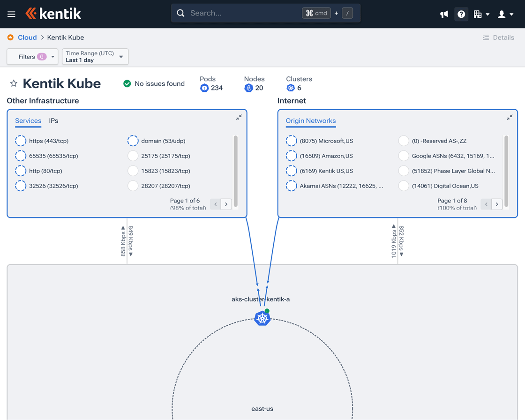Star the Kentik Kube page as favorite

click(x=13, y=83)
